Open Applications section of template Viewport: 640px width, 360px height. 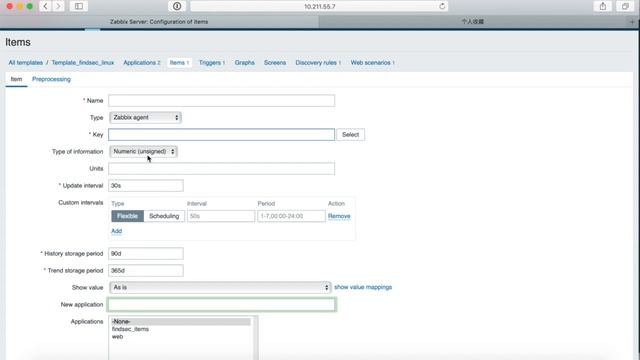click(x=142, y=62)
